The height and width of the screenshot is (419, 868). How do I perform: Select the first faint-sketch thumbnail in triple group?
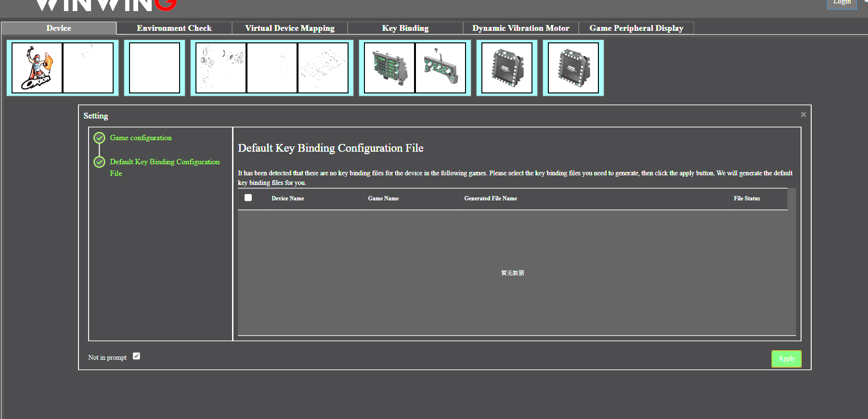(221, 68)
